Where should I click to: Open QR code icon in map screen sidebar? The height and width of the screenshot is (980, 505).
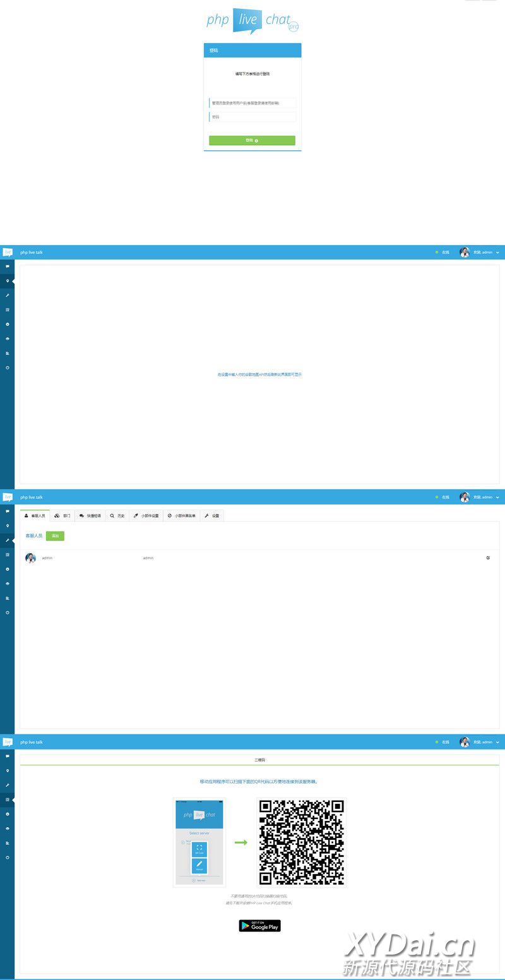click(8, 310)
